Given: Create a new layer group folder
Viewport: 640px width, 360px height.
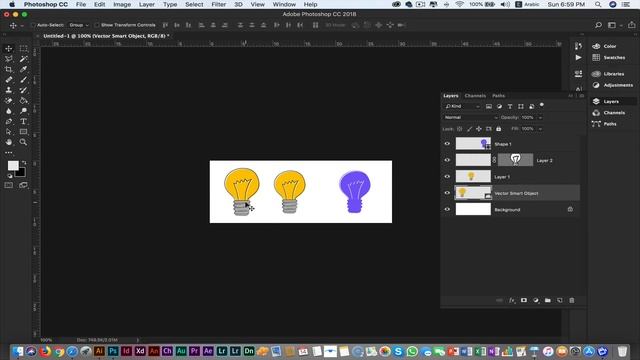Looking at the screenshot, I should click(x=548, y=300).
